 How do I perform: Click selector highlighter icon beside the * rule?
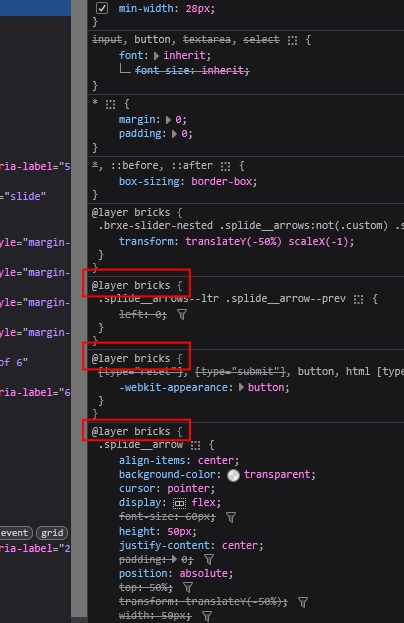110,104
